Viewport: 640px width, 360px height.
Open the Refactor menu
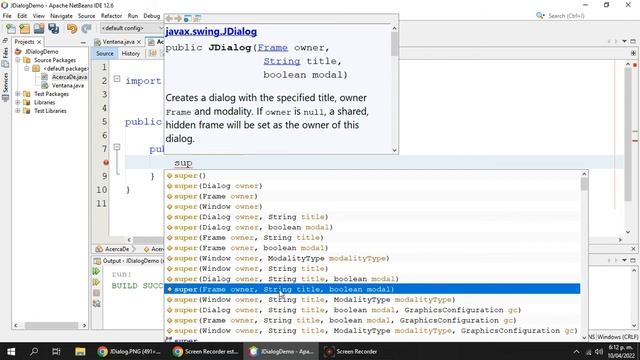pos(111,16)
